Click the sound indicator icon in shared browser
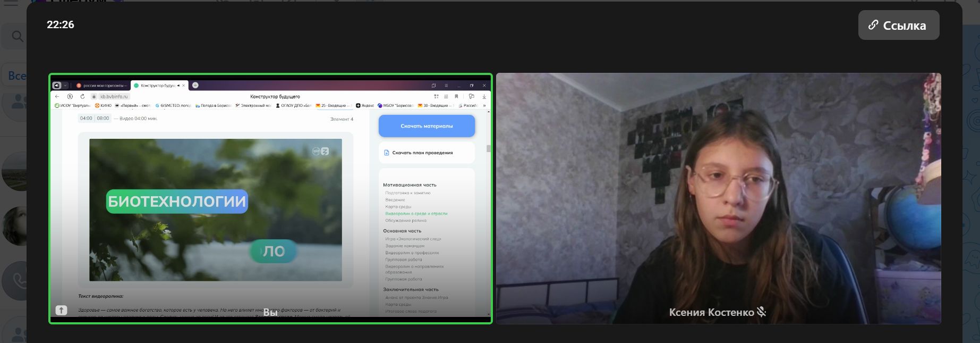Image resolution: width=980 pixels, height=343 pixels. [x=57, y=85]
